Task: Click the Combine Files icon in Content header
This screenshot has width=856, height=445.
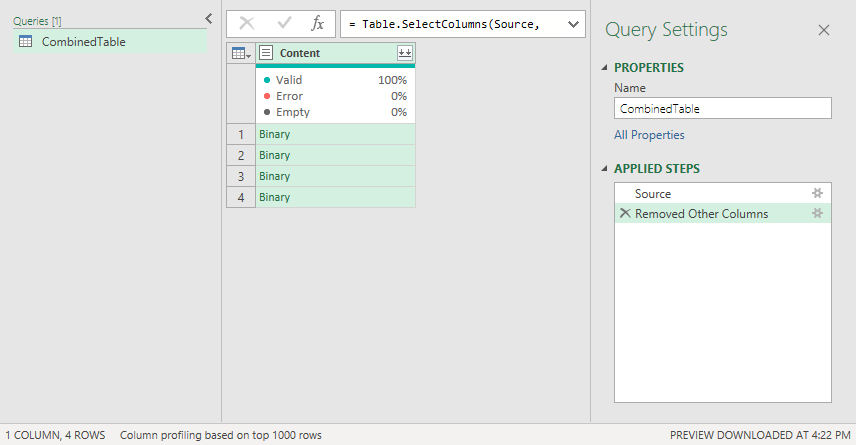Action: (404, 53)
